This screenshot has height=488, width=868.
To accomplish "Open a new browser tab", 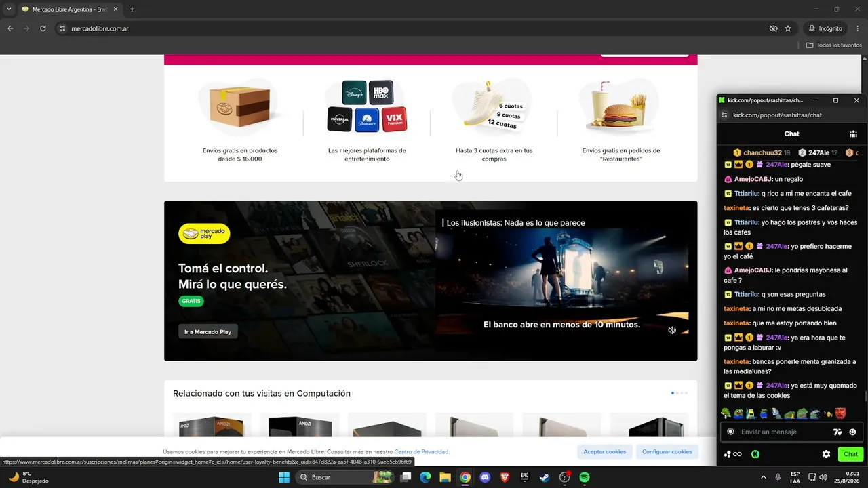I will 132,9.
